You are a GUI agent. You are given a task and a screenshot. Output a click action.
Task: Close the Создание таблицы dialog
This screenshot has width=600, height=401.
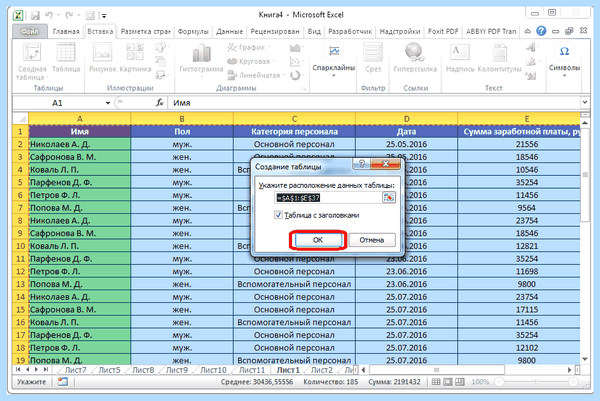386,164
